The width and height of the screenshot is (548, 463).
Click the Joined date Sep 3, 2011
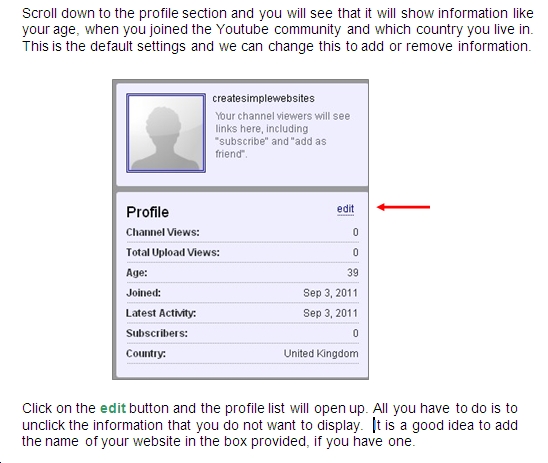coord(330,293)
